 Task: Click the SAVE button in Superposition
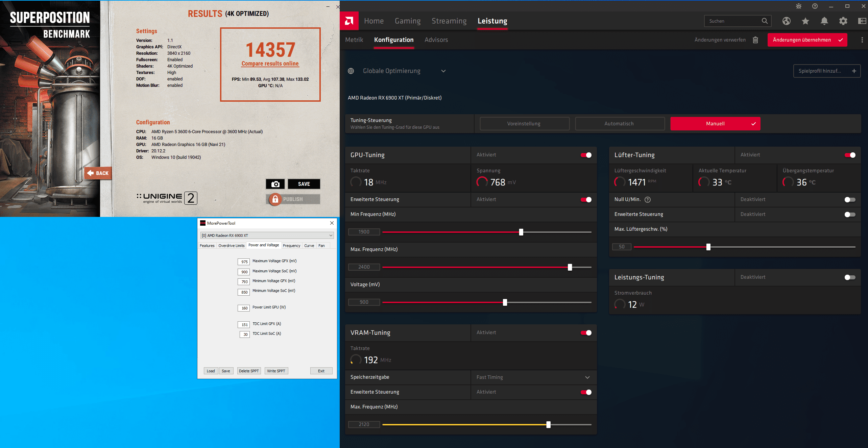304,184
